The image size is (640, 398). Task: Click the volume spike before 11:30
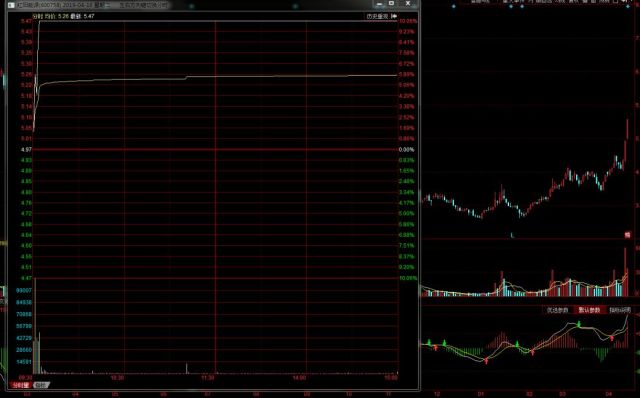(187, 368)
